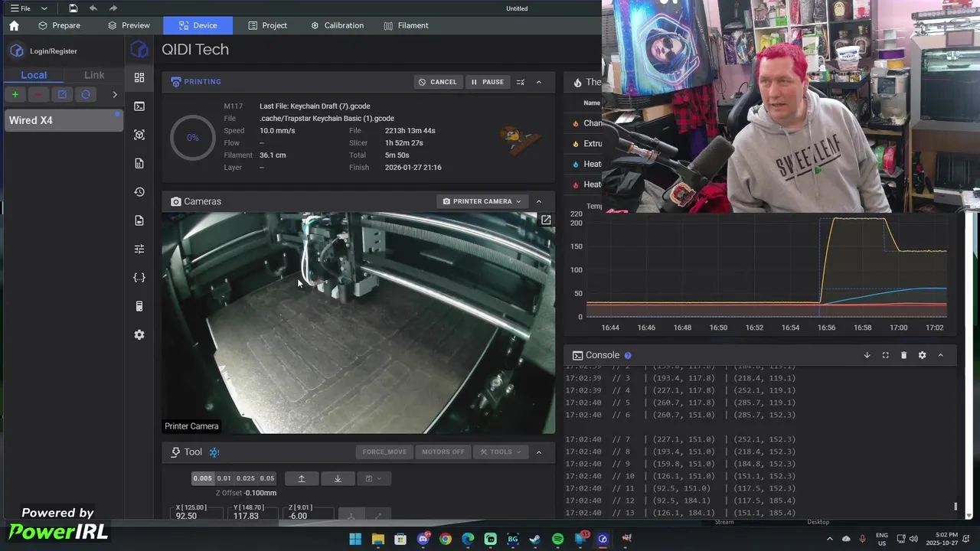Image resolution: width=980 pixels, height=551 pixels.
Task: Raise Z offset up arrow button
Action: click(302, 478)
